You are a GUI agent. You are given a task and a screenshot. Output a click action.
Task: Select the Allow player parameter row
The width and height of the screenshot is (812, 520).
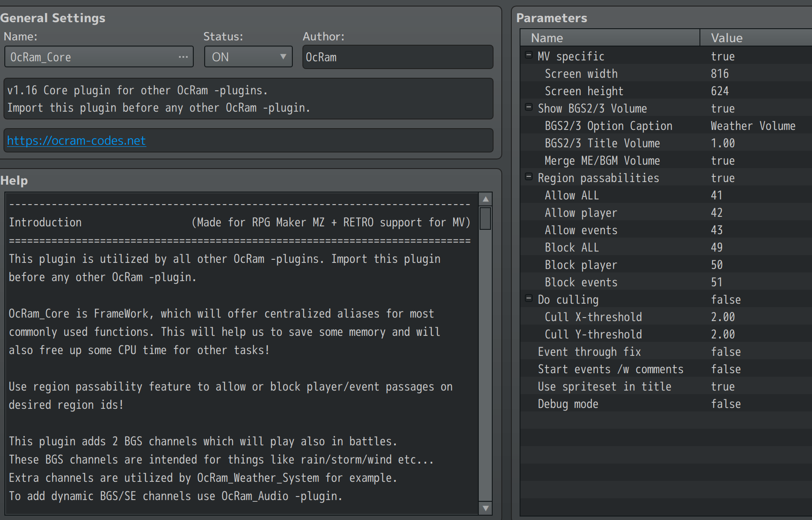tap(666, 213)
